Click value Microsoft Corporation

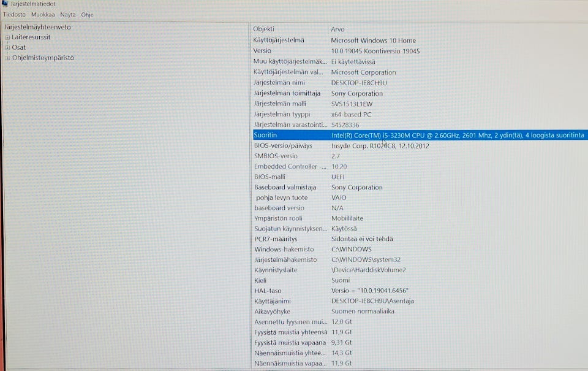(x=363, y=72)
